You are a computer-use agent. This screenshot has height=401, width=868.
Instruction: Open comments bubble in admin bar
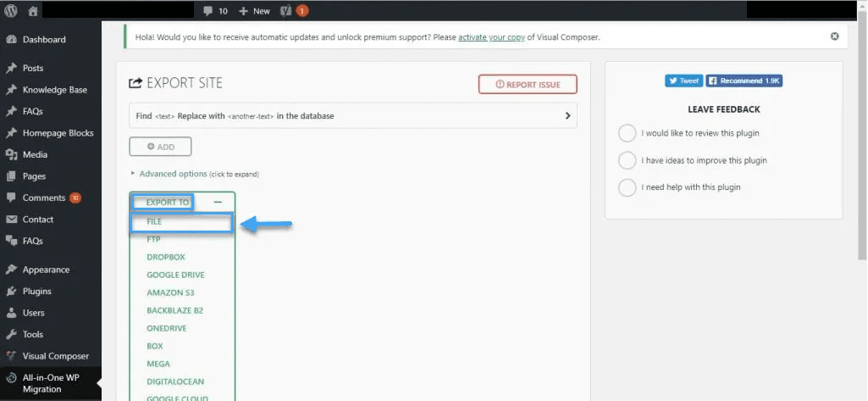[x=215, y=10]
